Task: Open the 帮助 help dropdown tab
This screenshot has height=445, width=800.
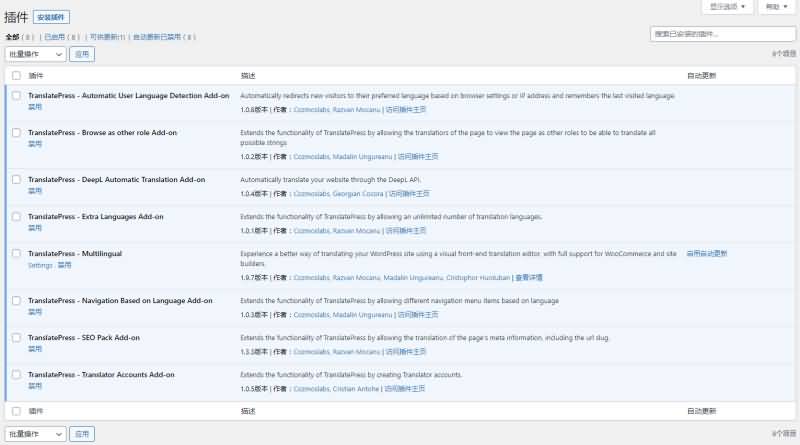Action: (x=777, y=7)
